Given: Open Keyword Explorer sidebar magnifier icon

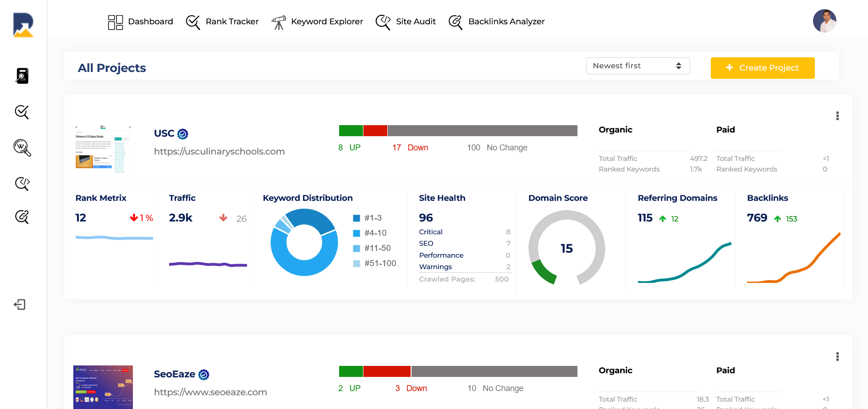Looking at the screenshot, I should tap(22, 148).
